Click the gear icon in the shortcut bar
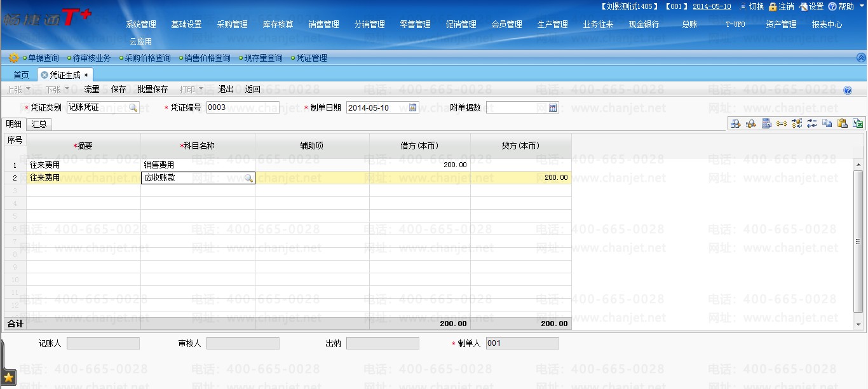The height and width of the screenshot is (389, 868). (13, 58)
